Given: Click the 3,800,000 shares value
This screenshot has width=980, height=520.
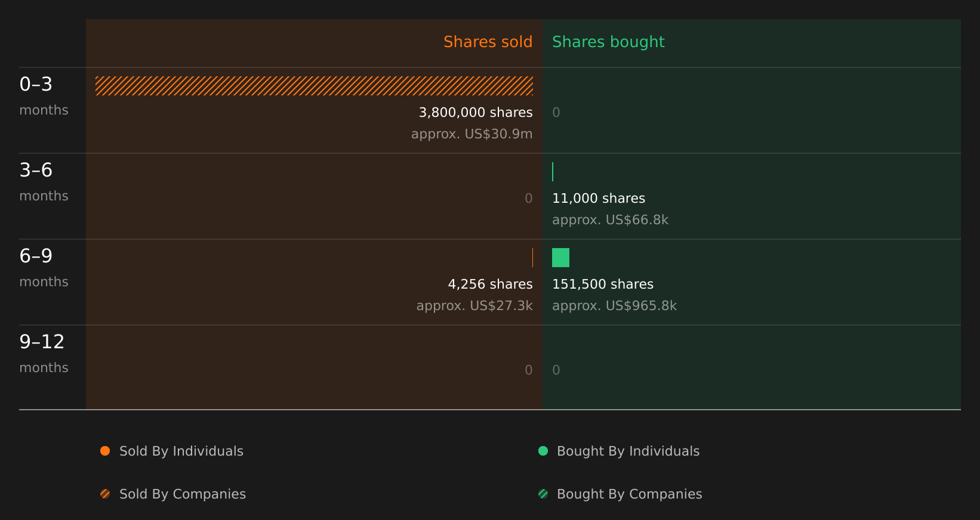Looking at the screenshot, I should 476,112.
